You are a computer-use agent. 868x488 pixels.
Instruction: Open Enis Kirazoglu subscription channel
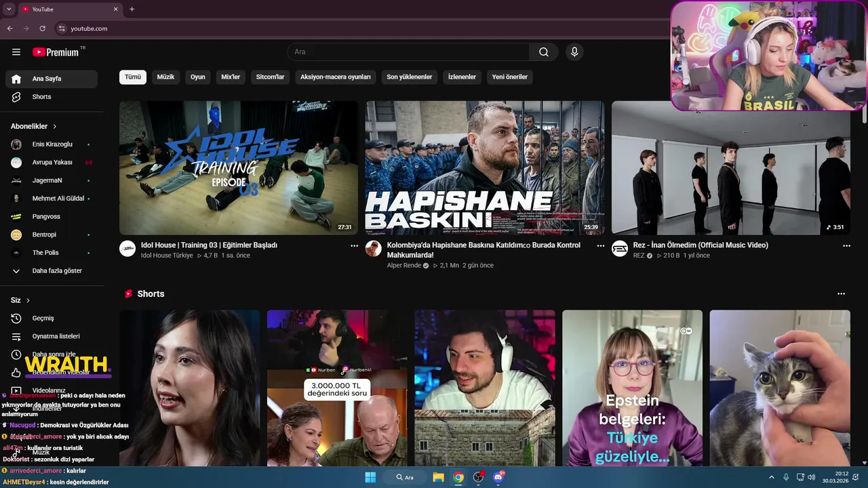[52, 144]
